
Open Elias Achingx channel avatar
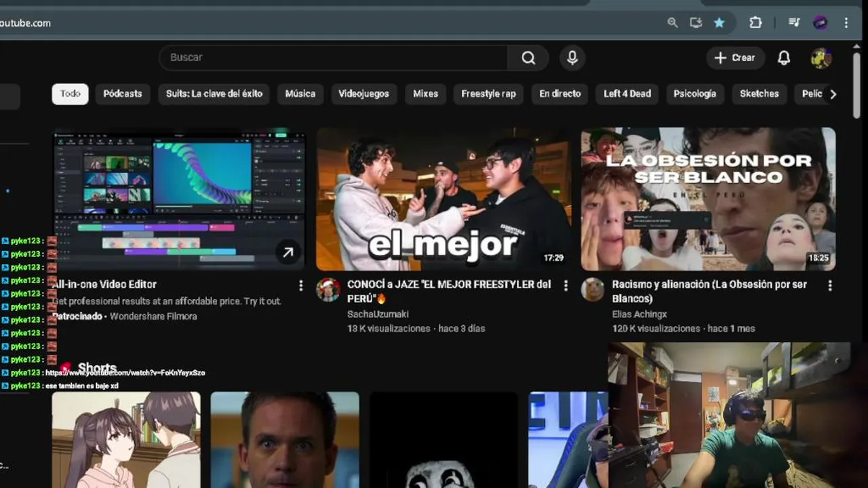(x=593, y=289)
